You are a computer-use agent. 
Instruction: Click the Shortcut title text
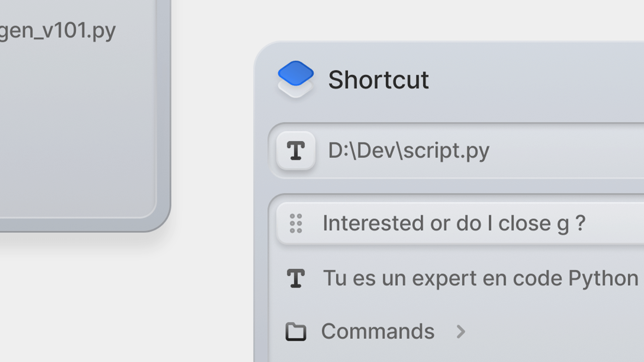378,80
